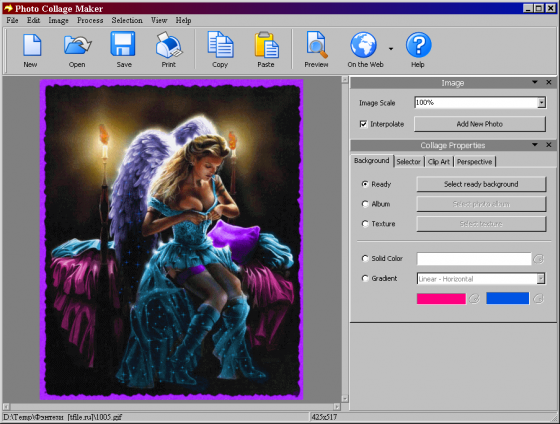The width and height of the screenshot is (560, 424).
Task: Open the Help menu
Action: tap(183, 20)
